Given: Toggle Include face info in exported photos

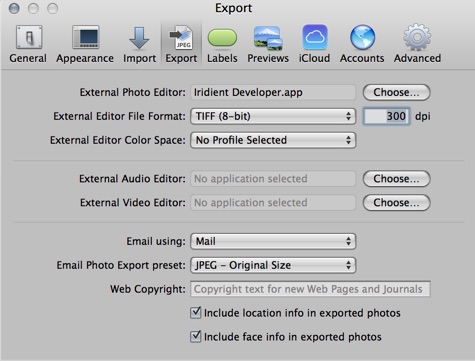Looking at the screenshot, I should [196, 336].
